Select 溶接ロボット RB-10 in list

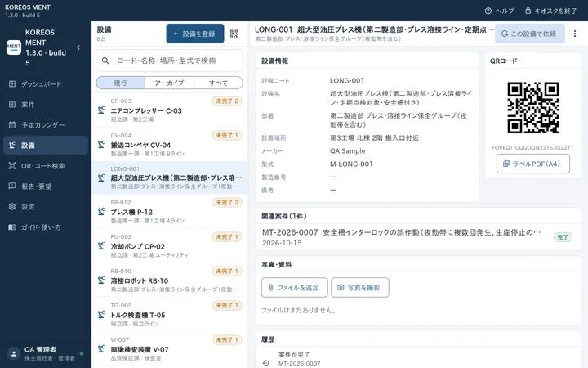(170, 280)
